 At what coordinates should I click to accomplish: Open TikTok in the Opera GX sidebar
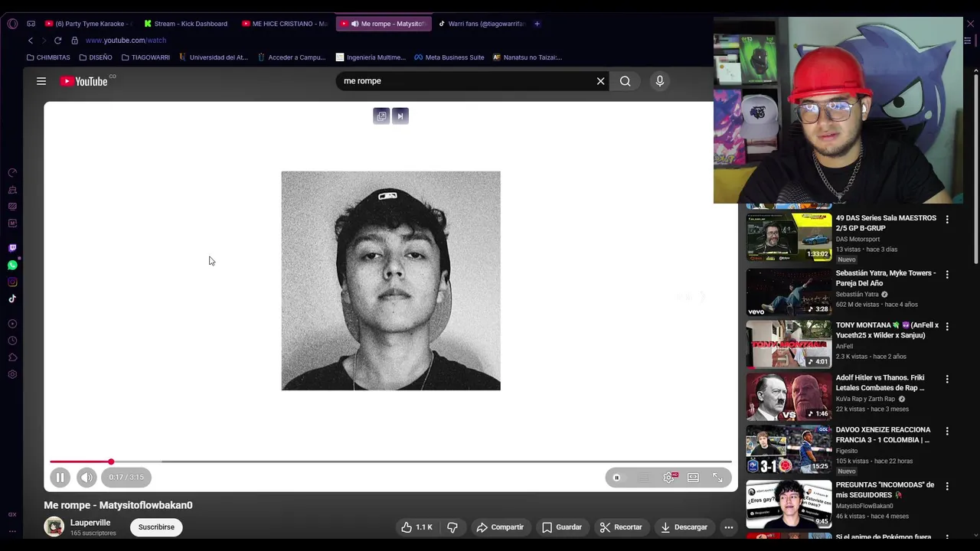[12, 299]
